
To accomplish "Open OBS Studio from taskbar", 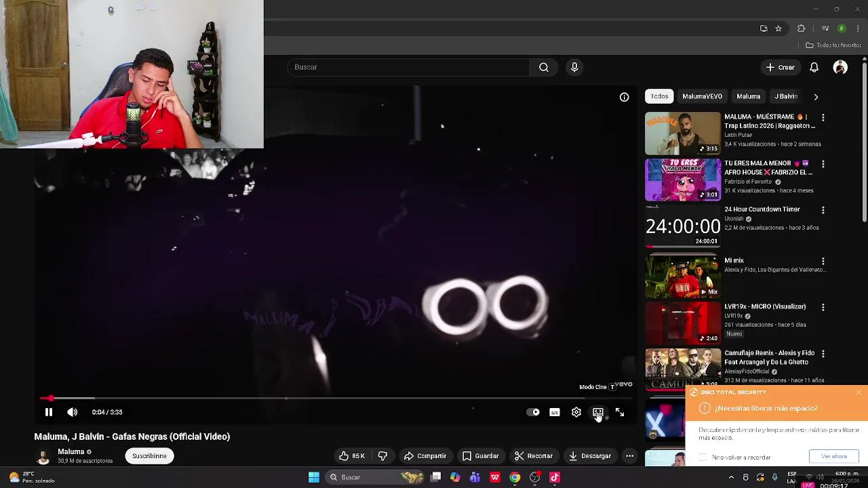I will 535,477.
